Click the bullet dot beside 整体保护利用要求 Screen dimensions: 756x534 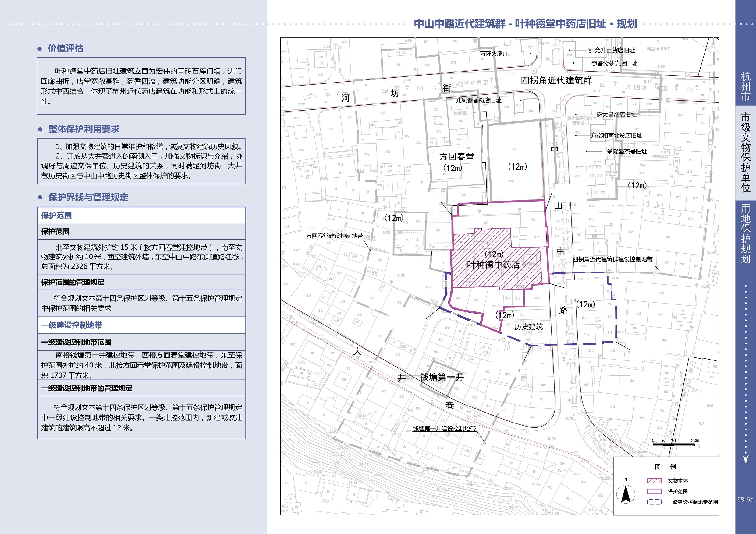40,129
